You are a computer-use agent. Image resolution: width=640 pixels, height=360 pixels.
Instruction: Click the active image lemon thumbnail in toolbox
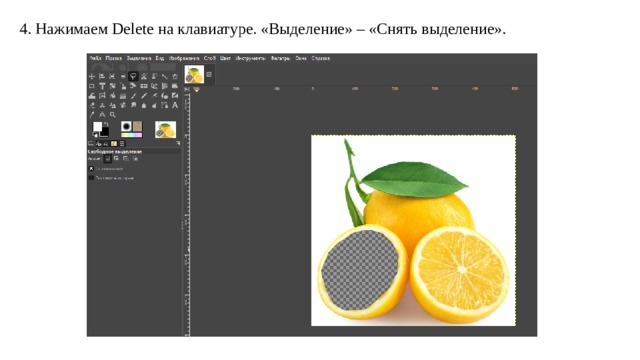[166, 129]
